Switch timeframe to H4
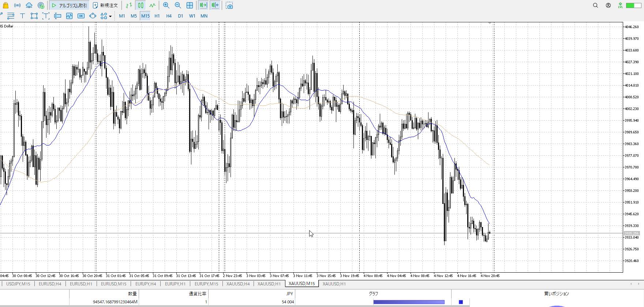The image size is (644, 307). point(169,16)
